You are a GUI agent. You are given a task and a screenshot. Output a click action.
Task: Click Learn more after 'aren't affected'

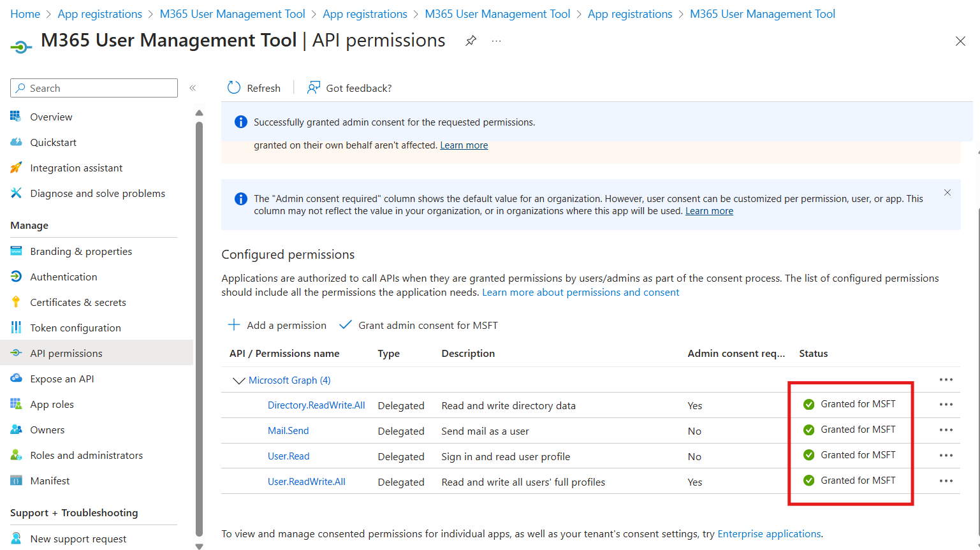click(x=464, y=145)
